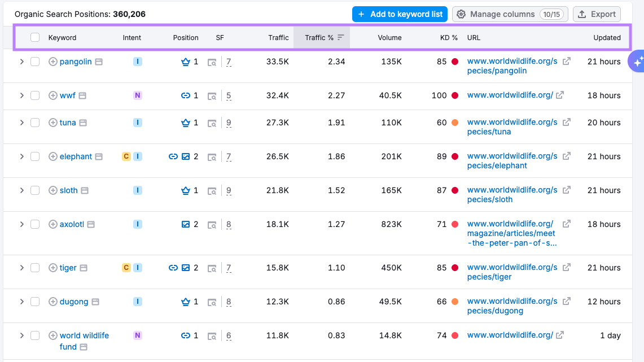Screen dimensions: 644x362
Task: Click the Add to keyword list button
Action: pos(400,14)
